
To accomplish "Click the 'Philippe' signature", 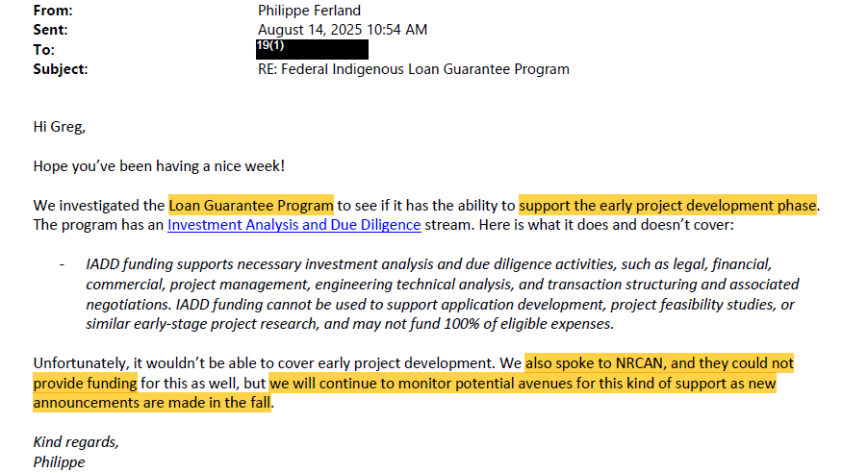I will pyautogui.click(x=59, y=461).
